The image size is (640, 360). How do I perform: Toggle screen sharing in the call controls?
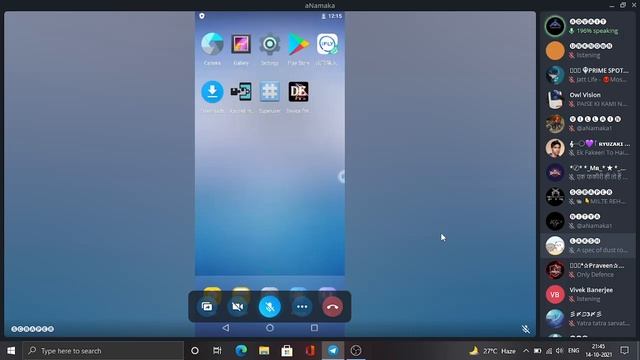pos(207,307)
